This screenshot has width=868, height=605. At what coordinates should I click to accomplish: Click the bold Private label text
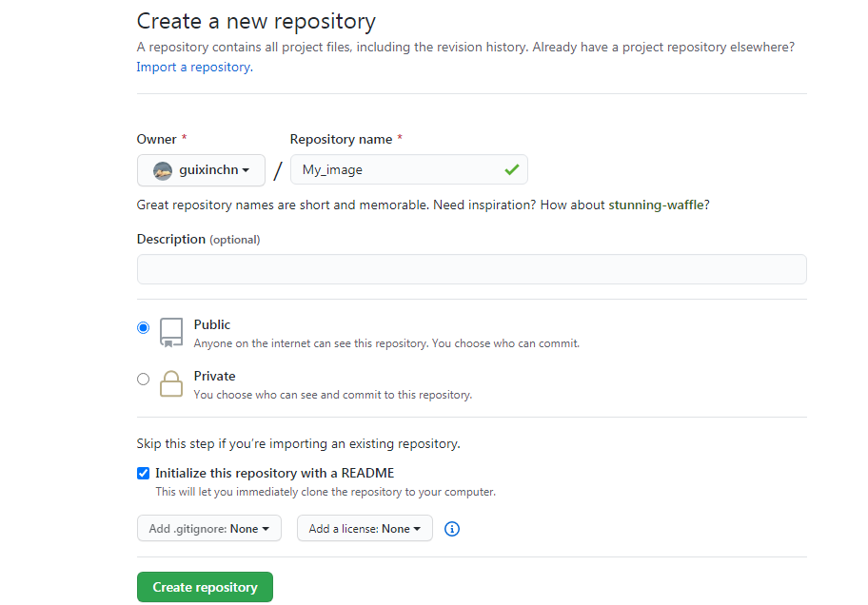(214, 376)
